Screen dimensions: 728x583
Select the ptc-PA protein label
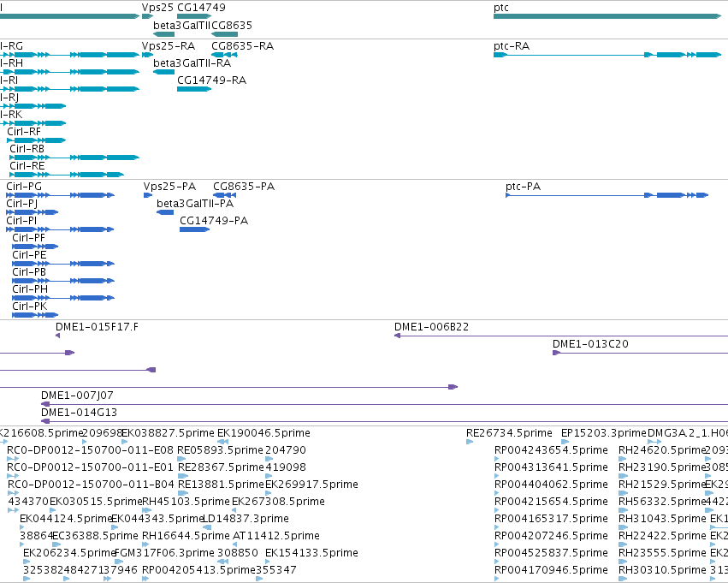click(524, 187)
